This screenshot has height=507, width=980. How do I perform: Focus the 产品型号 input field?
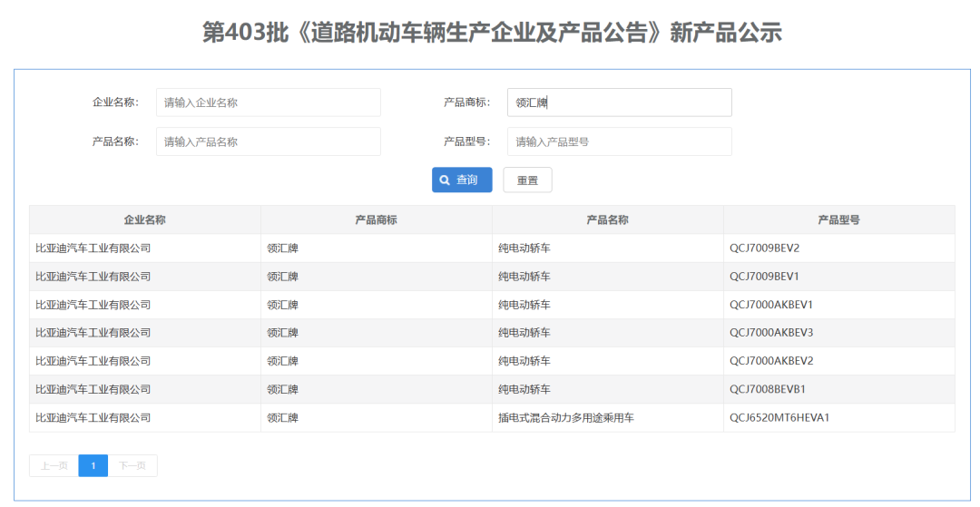click(x=620, y=141)
